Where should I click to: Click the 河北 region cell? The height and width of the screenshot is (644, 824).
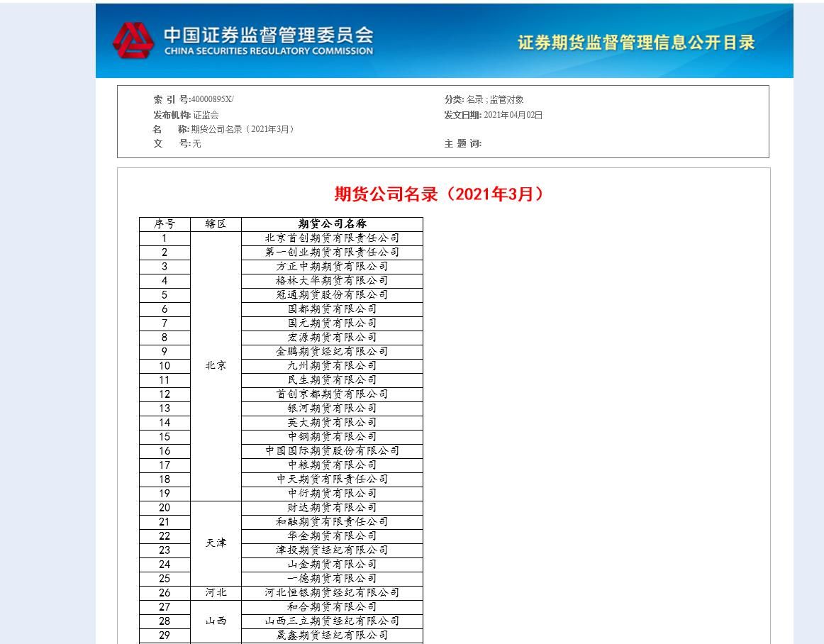coord(216,593)
